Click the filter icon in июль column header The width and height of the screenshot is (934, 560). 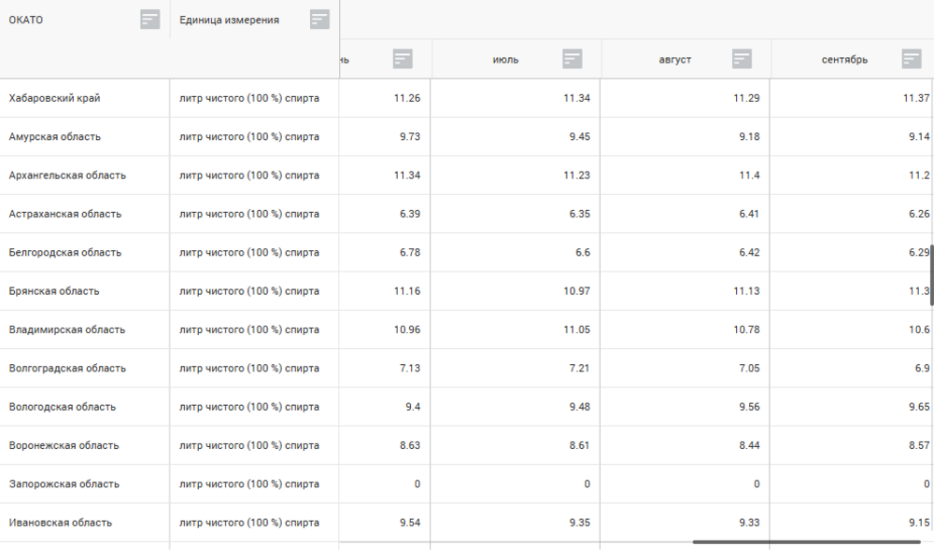coord(573,59)
